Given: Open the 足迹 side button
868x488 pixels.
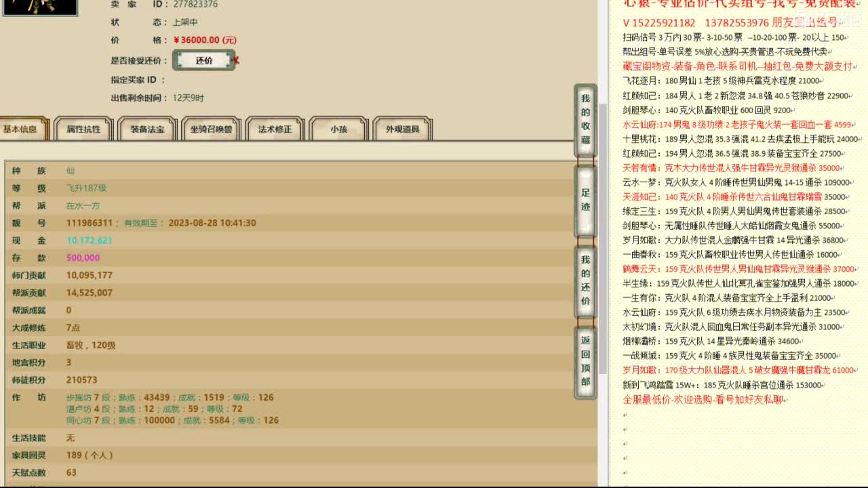Looking at the screenshot, I should pyautogui.click(x=585, y=201).
